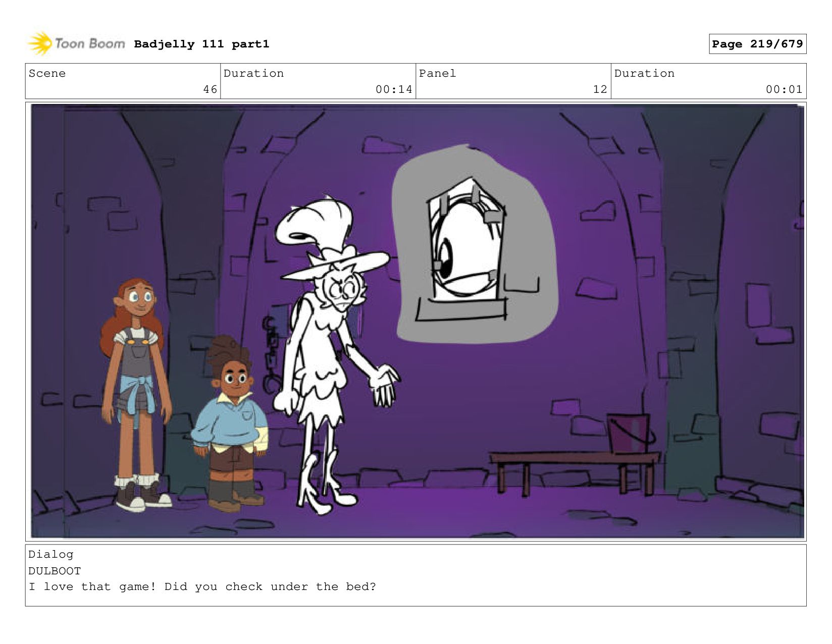Select the panel number '12'
832x644 pixels.
600,89
